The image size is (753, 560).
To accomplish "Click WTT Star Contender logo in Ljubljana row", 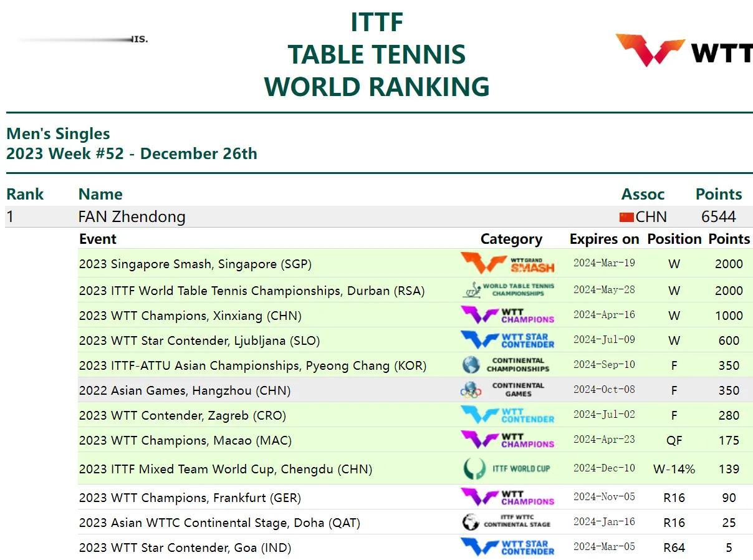I will pos(507,340).
